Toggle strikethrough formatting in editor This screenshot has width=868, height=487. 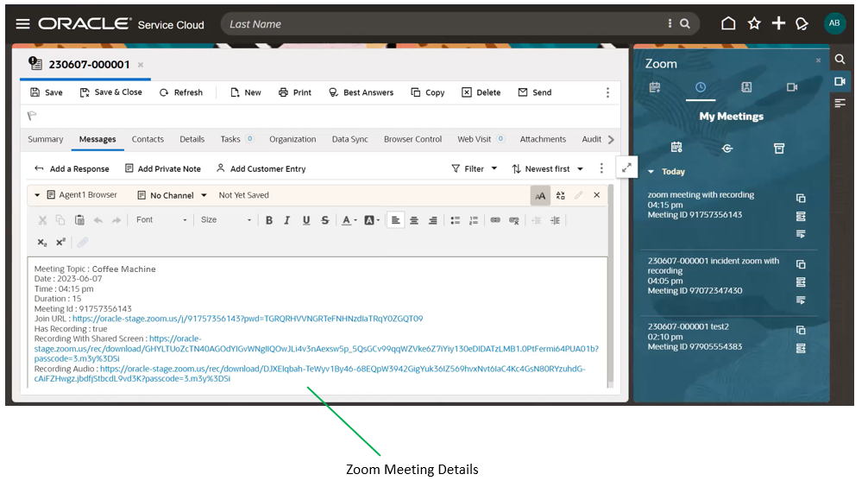[x=325, y=220]
